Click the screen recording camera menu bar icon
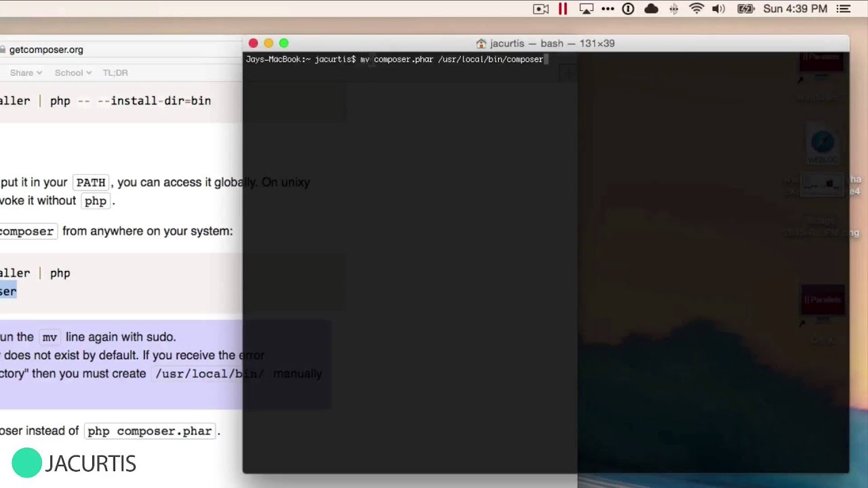This screenshot has width=868, height=488. tap(540, 9)
